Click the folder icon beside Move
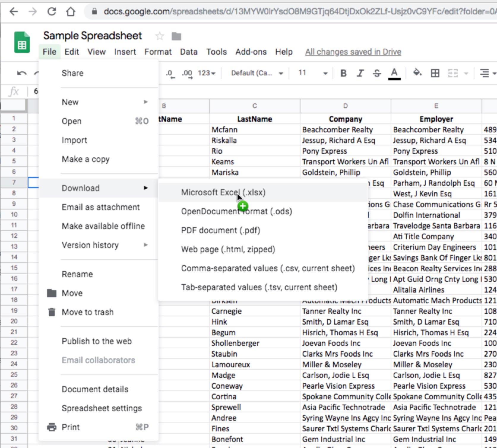This screenshot has width=497, height=448. (x=52, y=293)
